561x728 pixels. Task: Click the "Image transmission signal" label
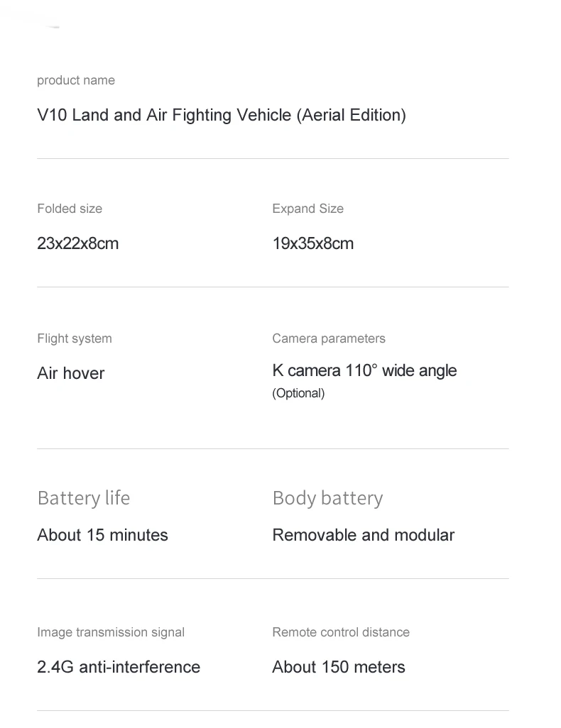pos(111,632)
